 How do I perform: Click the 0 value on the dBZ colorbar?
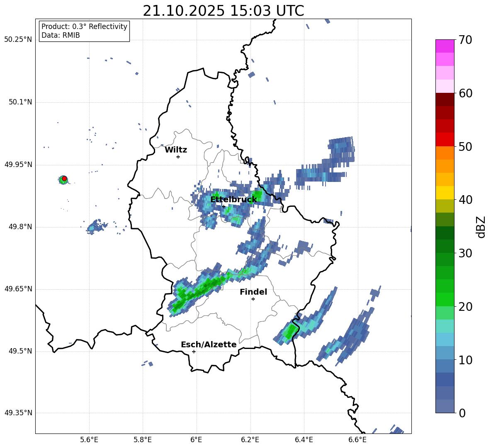(462, 413)
